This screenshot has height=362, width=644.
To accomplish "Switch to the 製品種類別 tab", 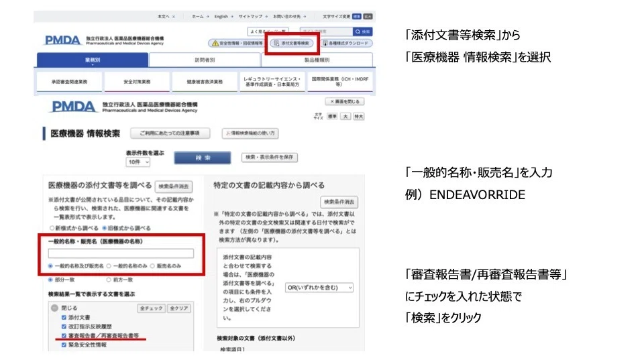I will [317, 60].
